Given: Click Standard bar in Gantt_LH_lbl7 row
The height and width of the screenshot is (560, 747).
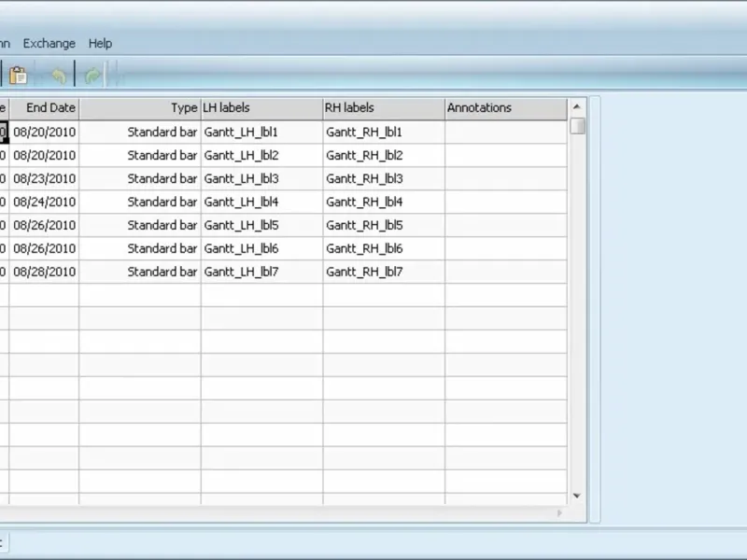Looking at the screenshot, I should pyautogui.click(x=140, y=272).
